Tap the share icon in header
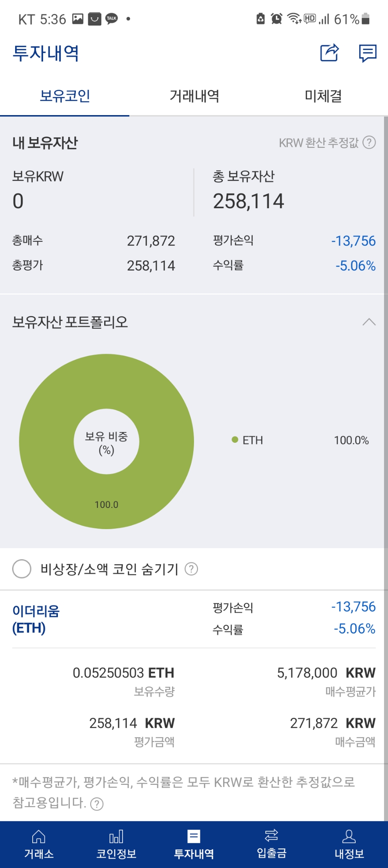 329,53
